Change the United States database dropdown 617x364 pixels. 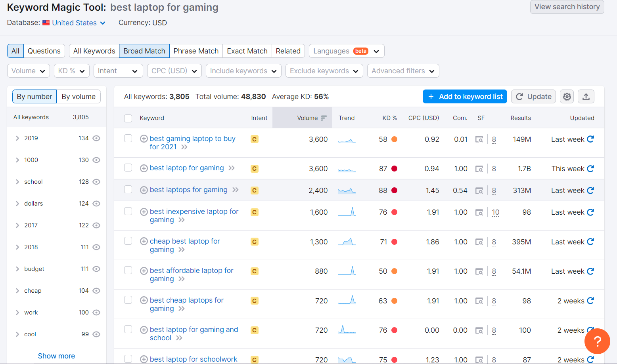click(x=74, y=23)
